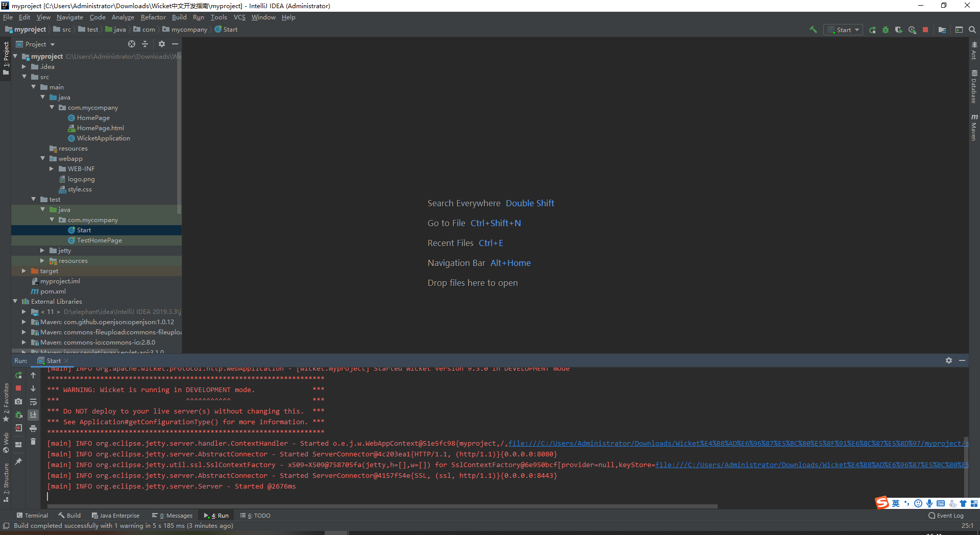Toggle the Pin Tab icon in the Run panel
This screenshot has width=980, height=535.
tap(18, 461)
